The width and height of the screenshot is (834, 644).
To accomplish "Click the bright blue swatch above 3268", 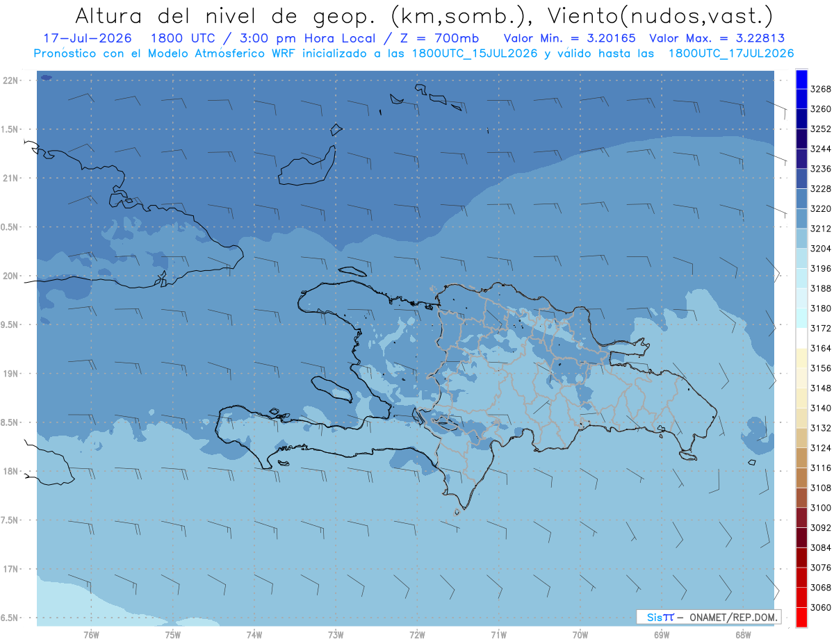I will (801, 79).
